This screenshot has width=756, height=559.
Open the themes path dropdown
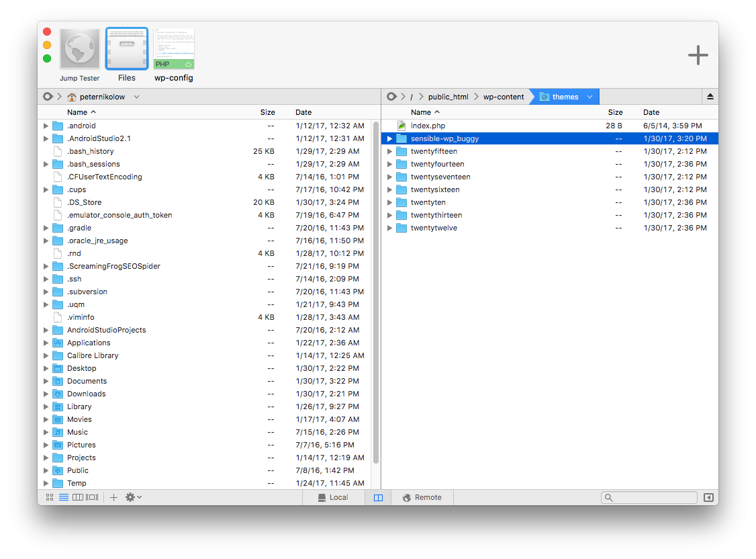[589, 97]
